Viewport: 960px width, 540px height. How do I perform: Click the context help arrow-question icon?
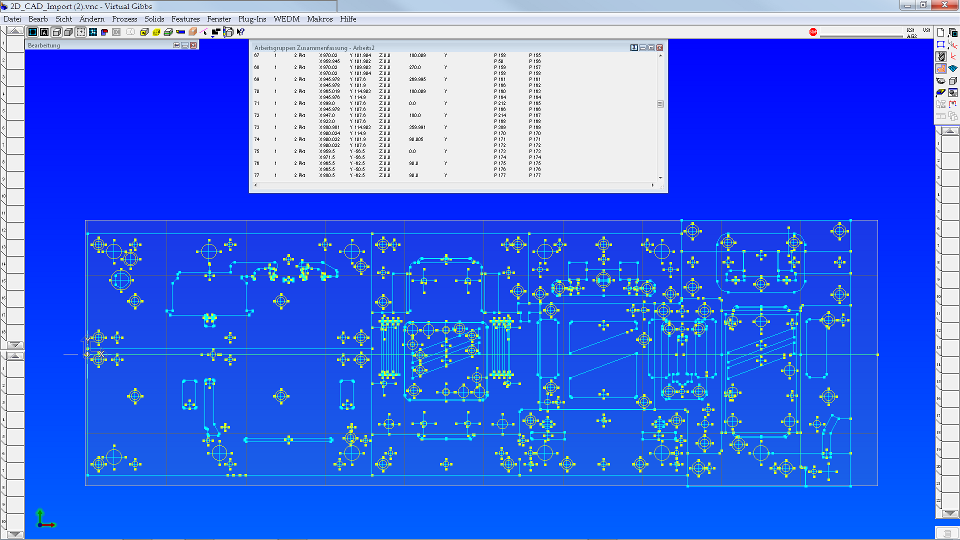pyautogui.click(x=241, y=32)
